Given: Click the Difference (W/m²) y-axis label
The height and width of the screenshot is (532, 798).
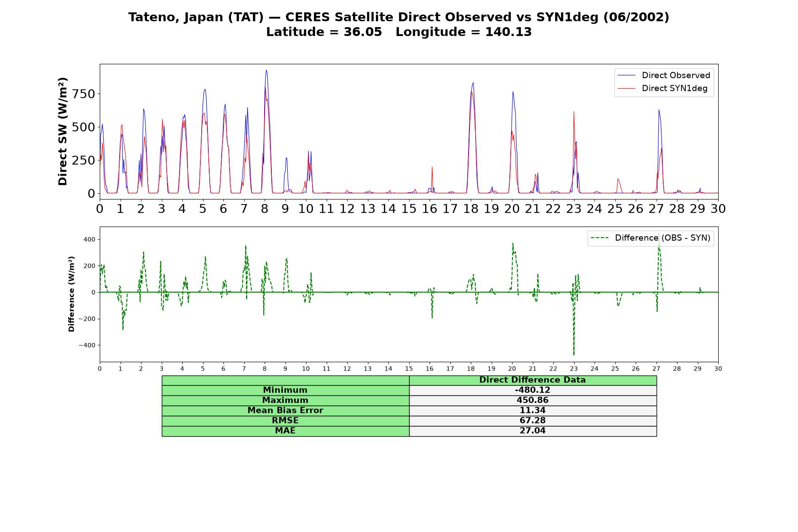Looking at the screenshot, I should point(71,294).
